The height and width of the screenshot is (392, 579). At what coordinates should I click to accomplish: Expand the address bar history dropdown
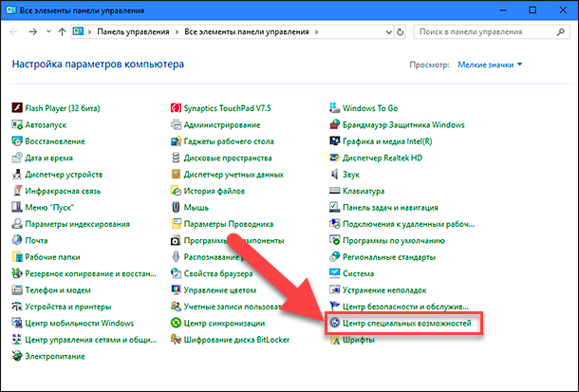[388, 32]
